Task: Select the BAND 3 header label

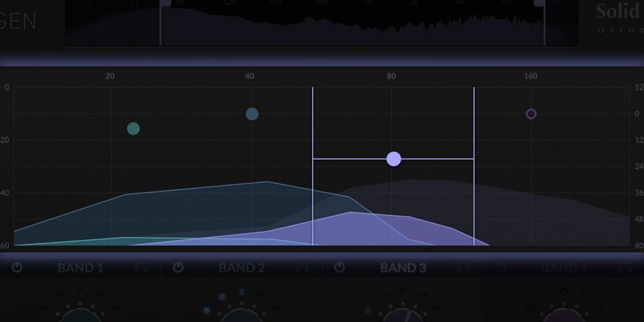Action: 403,268
